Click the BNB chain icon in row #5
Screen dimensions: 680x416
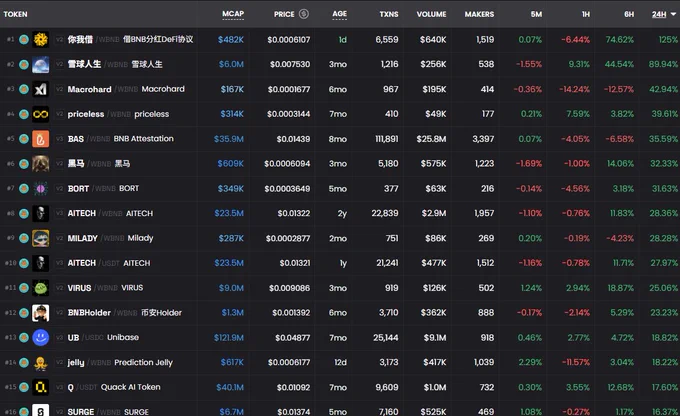[x=24, y=139]
